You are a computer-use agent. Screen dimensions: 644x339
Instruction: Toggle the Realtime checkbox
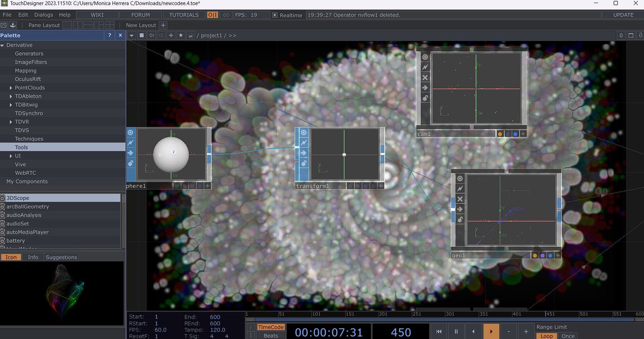[x=275, y=15]
